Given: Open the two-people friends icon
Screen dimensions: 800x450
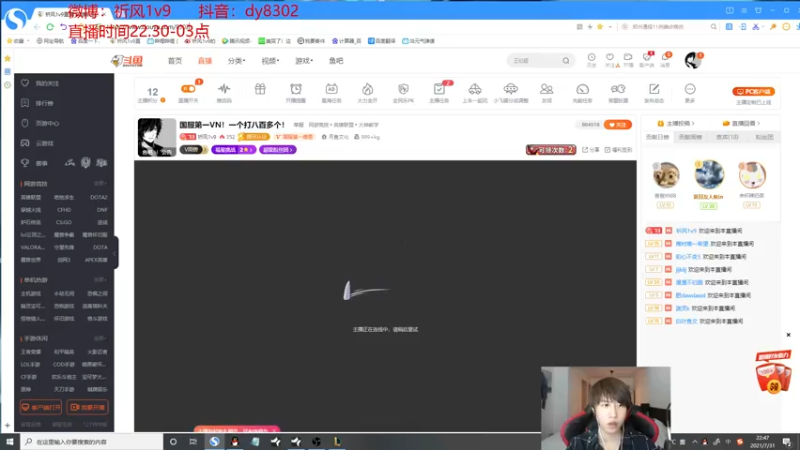Looking at the screenshot, I should pos(546,89).
